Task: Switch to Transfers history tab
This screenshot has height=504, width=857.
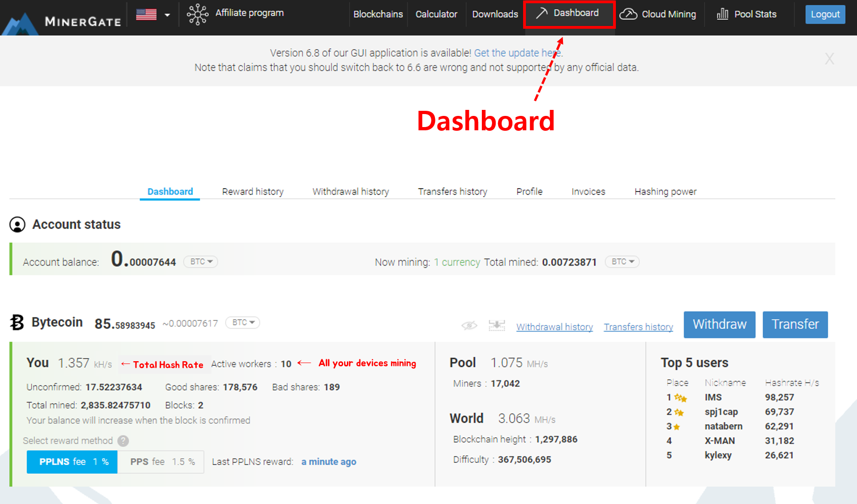Action: coord(453,191)
